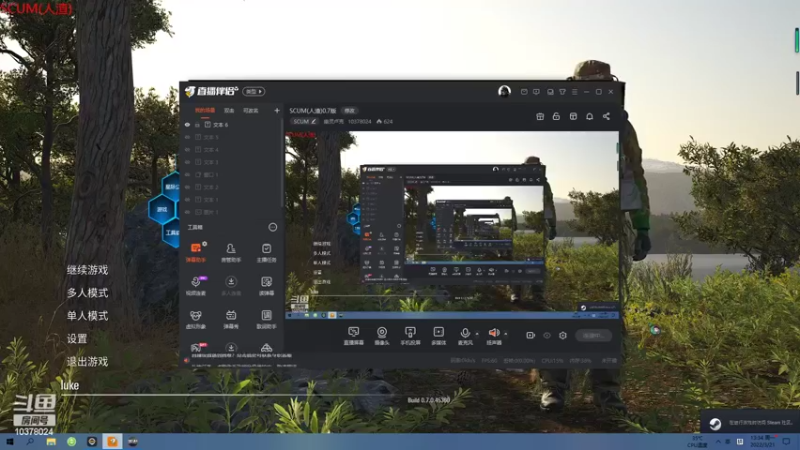The image size is (800, 450).
Task: Click the share icon above the preview
Action: pyautogui.click(x=606, y=116)
